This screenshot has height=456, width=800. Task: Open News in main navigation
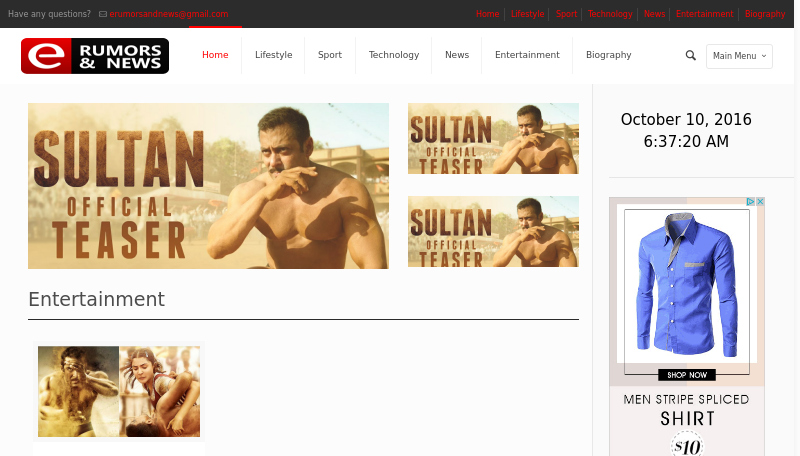(x=457, y=55)
